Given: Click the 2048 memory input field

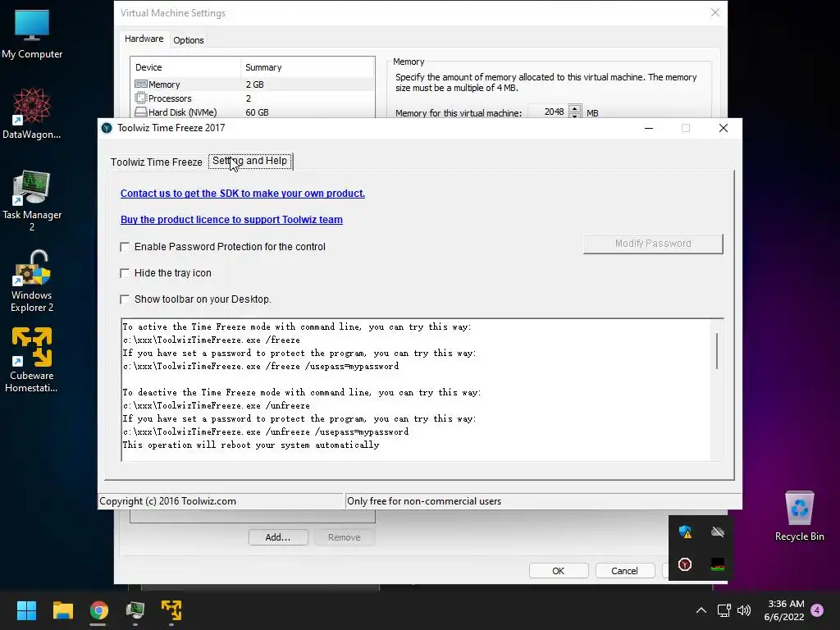Looking at the screenshot, I should tap(548, 112).
